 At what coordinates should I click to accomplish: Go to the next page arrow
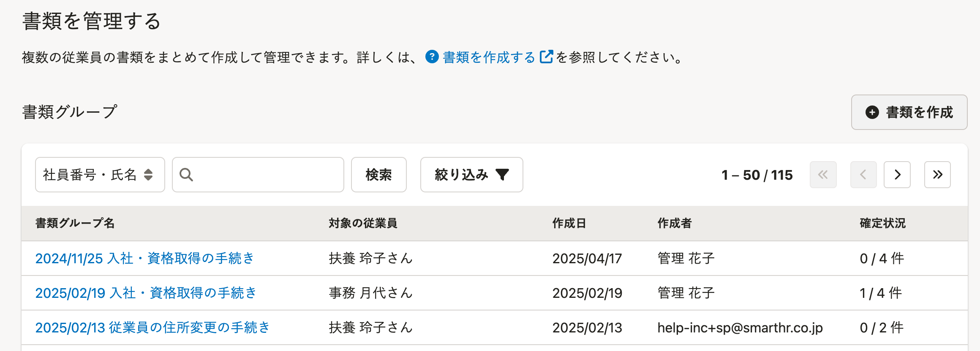pyautogui.click(x=897, y=175)
